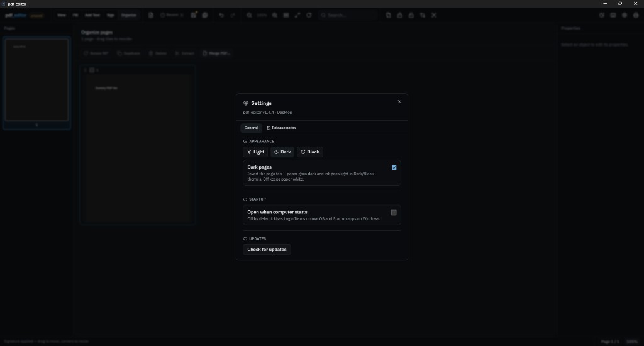Viewport: 644px width, 346px height.
Task: Click Rotate 90° in Organize pages
Action: click(x=96, y=53)
